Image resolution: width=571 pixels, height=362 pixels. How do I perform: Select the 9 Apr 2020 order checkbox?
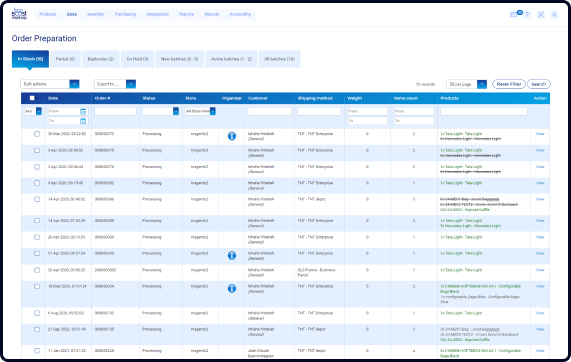37,183
